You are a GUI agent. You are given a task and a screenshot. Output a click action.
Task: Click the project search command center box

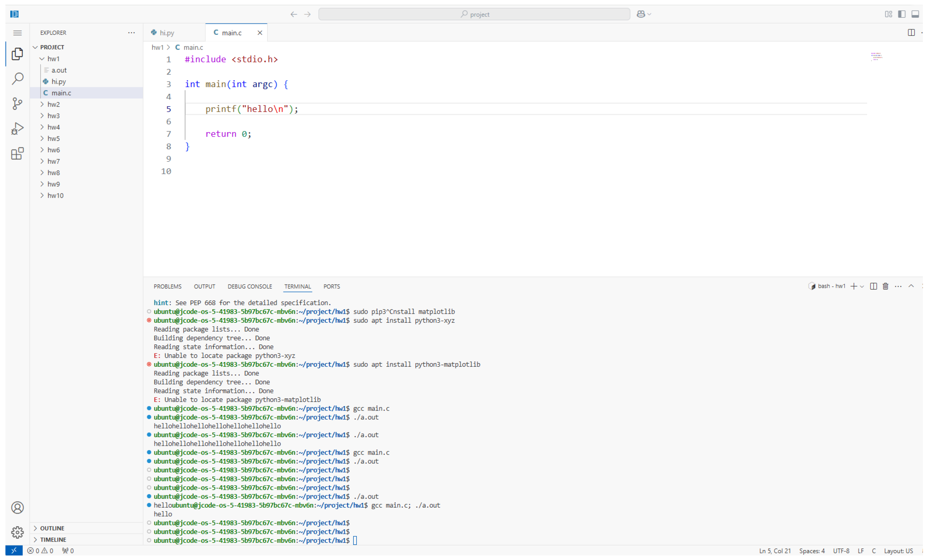click(x=474, y=14)
